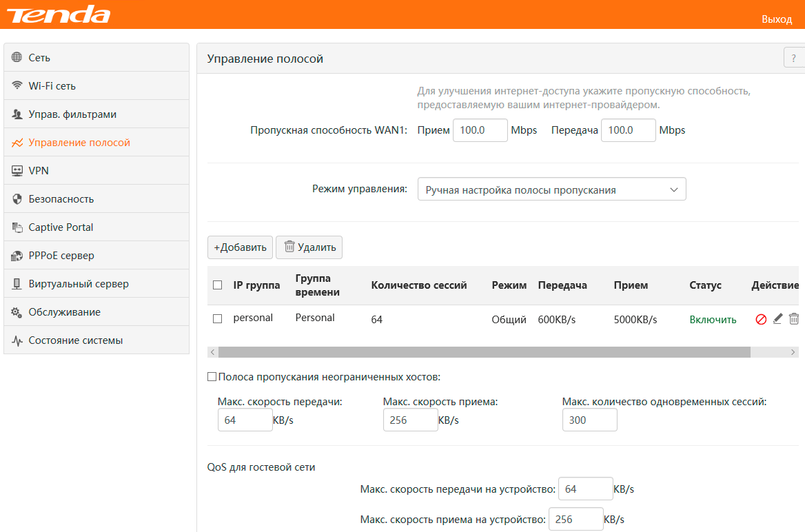
Task: Click the globe icon beside Сеть
Action: pyautogui.click(x=17, y=57)
